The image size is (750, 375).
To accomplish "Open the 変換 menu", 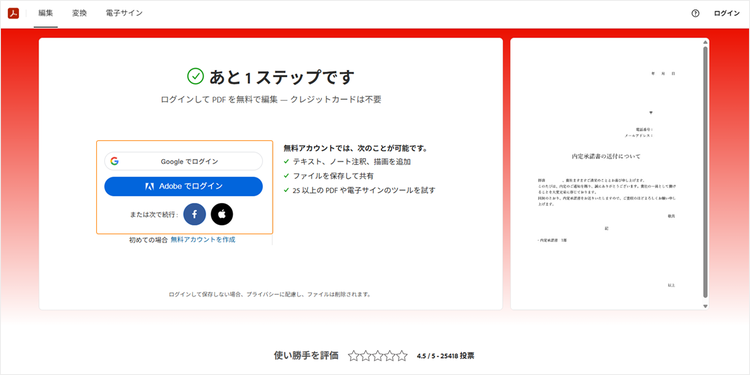I will pyautogui.click(x=79, y=13).
